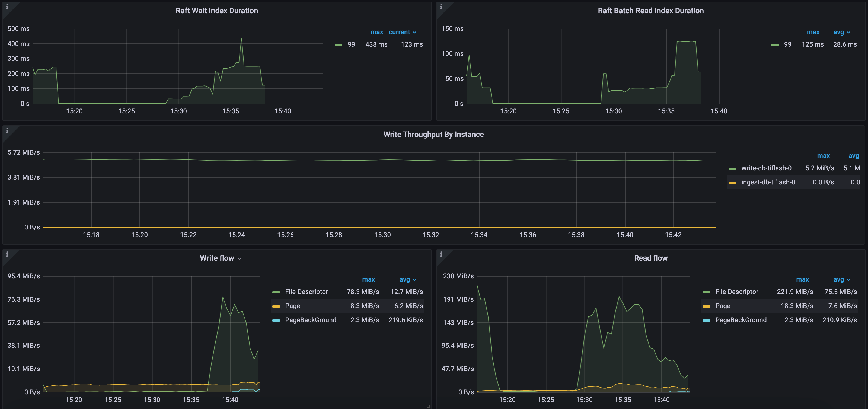Open Read flow panel title menu
Image resolution: width=868 pixels, height=409 pixels.
[x=650, y=258]
